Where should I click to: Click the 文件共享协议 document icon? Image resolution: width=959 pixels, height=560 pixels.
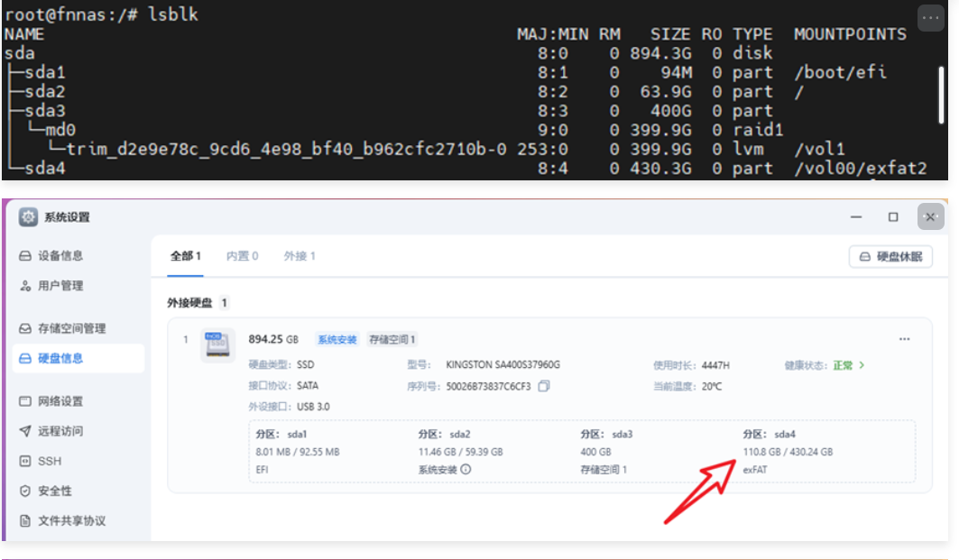(x=25, y=521)
